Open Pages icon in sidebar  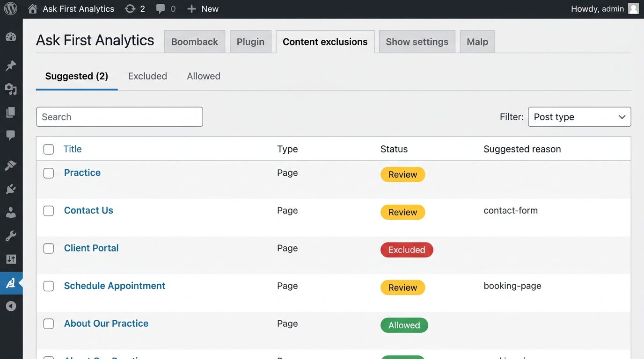[11, 112]
